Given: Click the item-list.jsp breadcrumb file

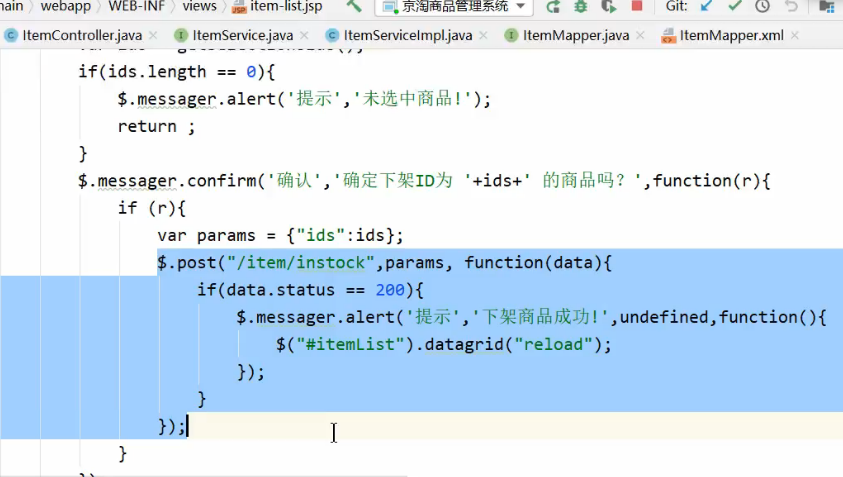Looking at the screenshot, I should click(286, 6).
